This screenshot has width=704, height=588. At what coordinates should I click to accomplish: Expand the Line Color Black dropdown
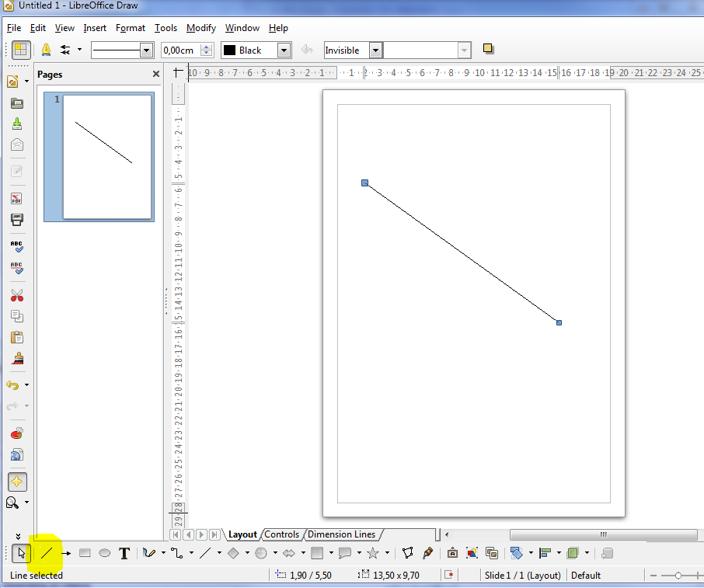[284, 50]
